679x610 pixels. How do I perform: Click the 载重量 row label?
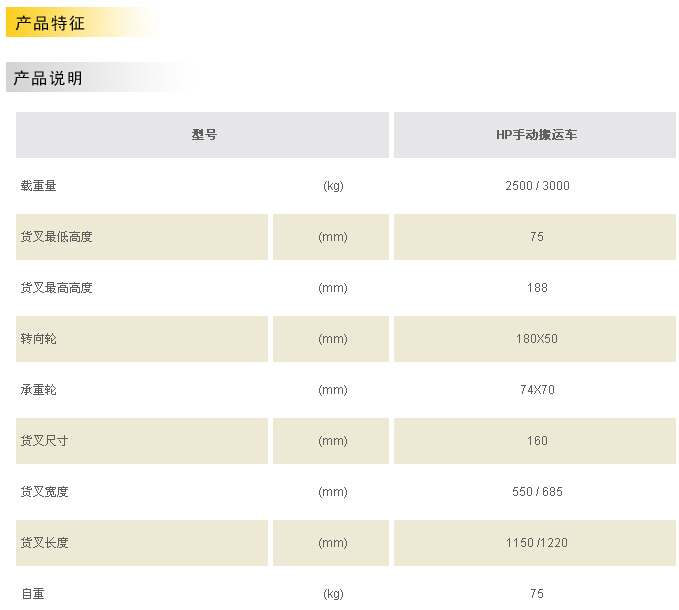(39, 186)
